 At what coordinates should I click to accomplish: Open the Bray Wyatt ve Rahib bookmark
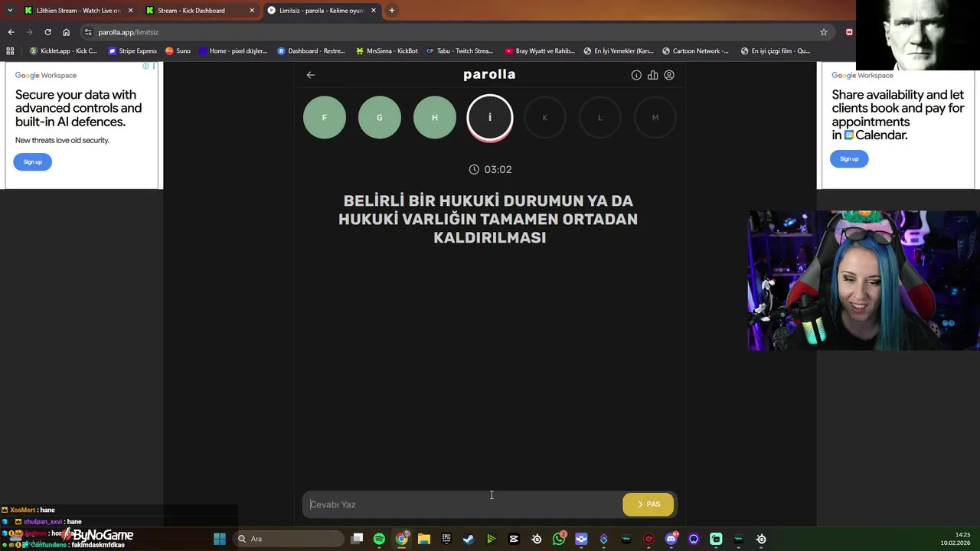(x=540, y=51)
